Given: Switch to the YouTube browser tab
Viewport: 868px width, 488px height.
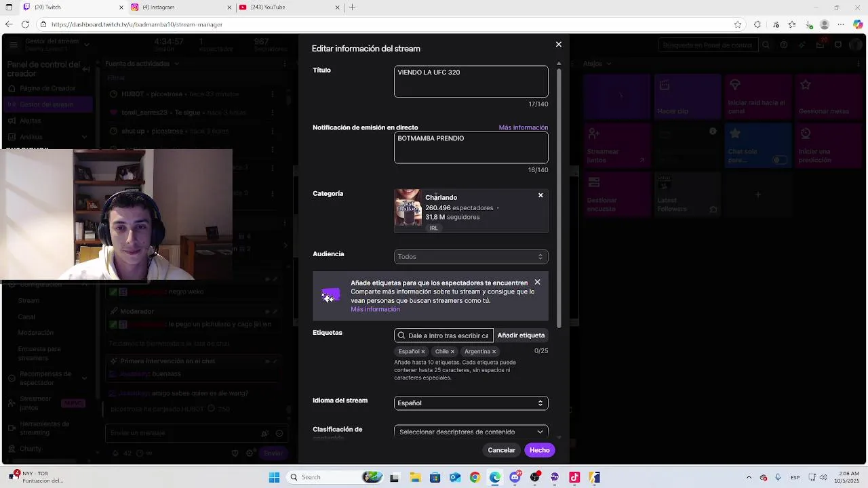Looking at the screenshot, I should tap(290, 7).
